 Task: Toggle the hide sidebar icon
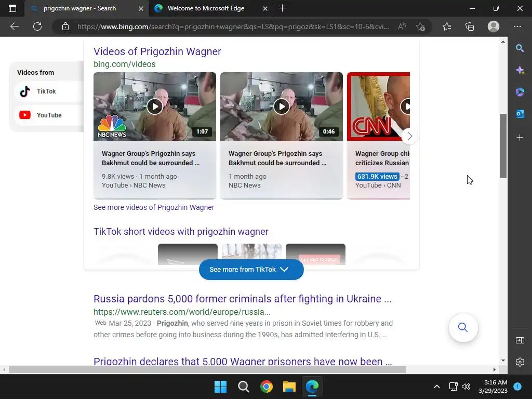click(x=520, y=340)
